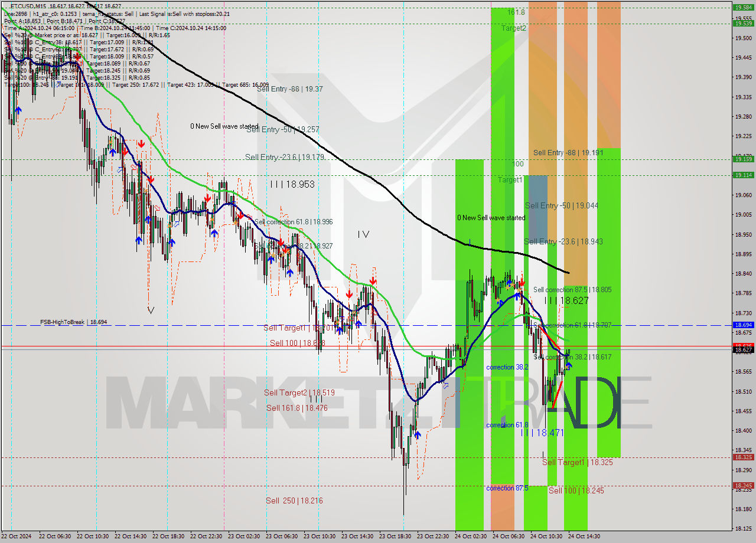Image resolution: width=756 pixels, height=543 pixels.
Task: Select the 'Sell Target1 | 18.325' label
Action: 577,462
